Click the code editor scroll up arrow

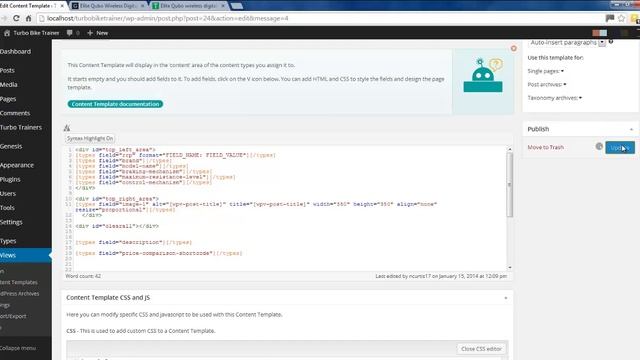click(x=510, y=149)
